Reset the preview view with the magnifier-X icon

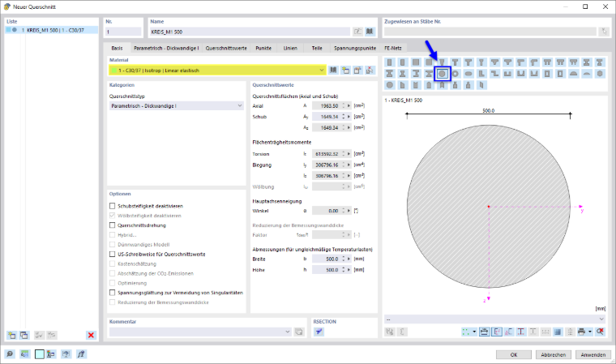point(600,332)
